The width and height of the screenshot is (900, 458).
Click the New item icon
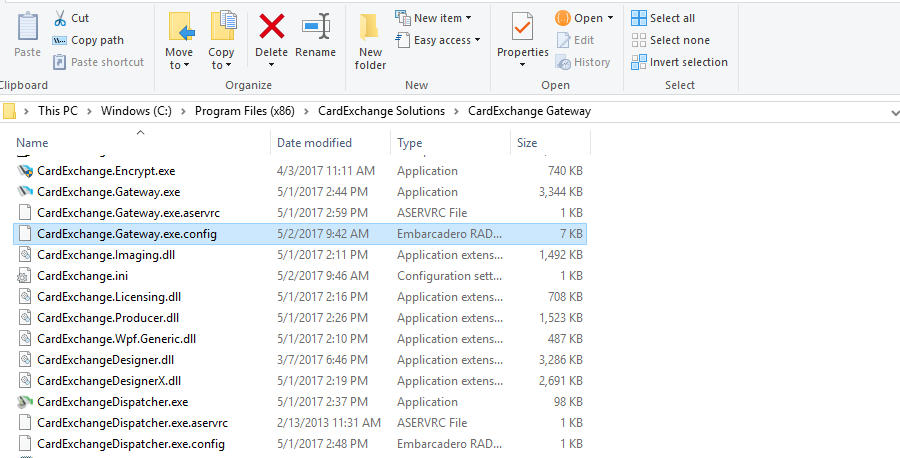[402, 18]
